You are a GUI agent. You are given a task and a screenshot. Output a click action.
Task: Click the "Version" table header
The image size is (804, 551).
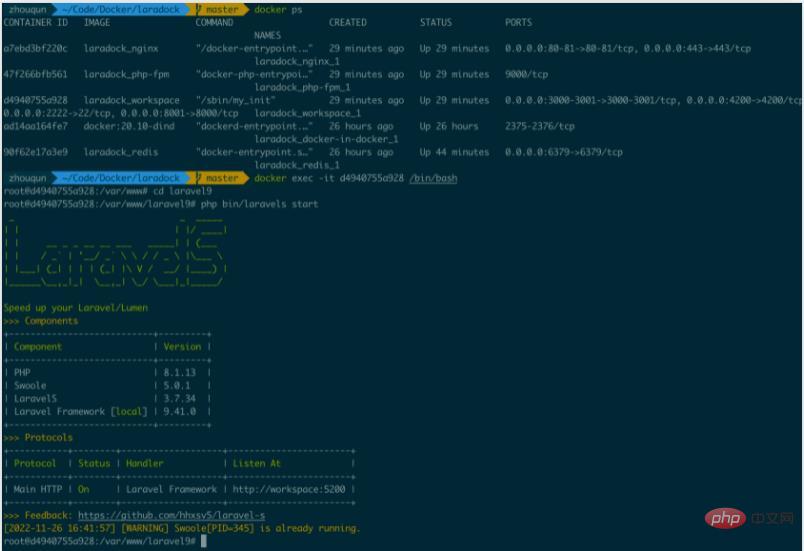(x=182, y=347)
